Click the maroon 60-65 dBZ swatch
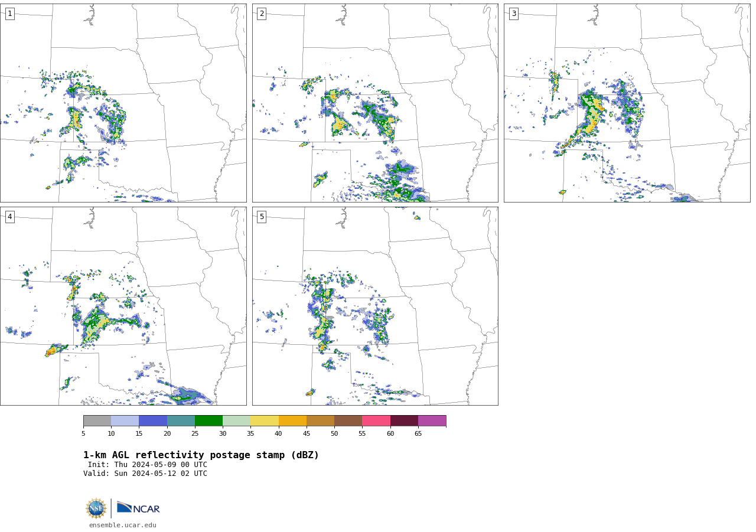This screenshot has height=532, width=756. 404,420
